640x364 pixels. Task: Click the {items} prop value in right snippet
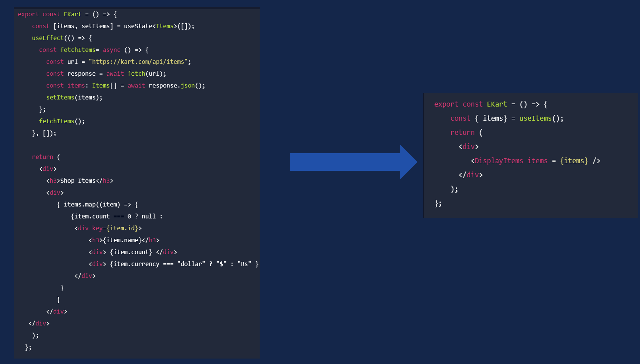click(x=574, y=160)
